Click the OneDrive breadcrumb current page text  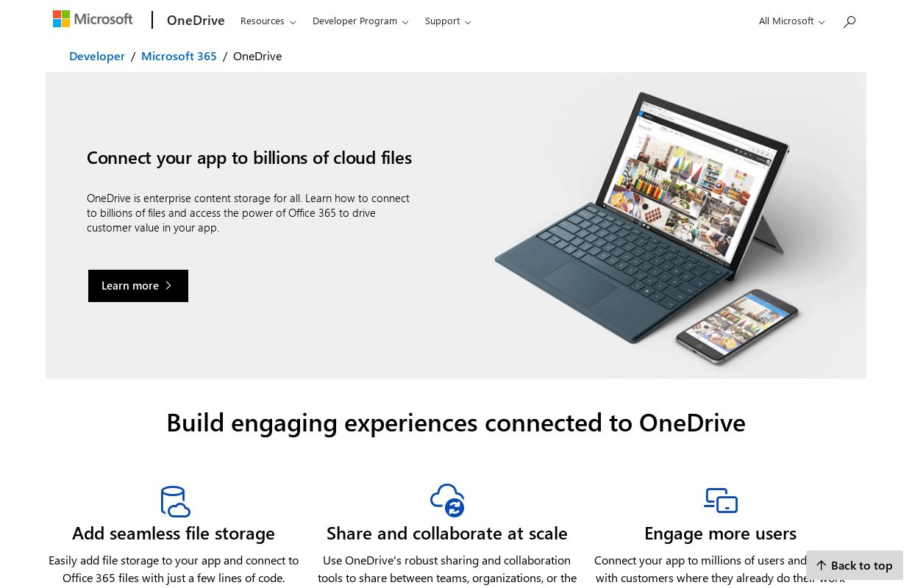click(257, 57)
